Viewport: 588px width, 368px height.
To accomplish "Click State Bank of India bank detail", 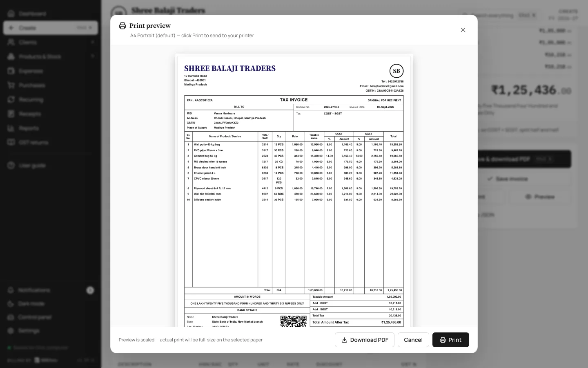I will click(x=237, y=322).
